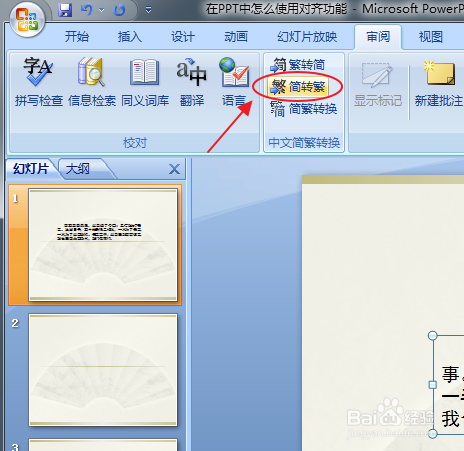Add a comment with 新建批注
The image size is (464, 451).
coord(439,84)
